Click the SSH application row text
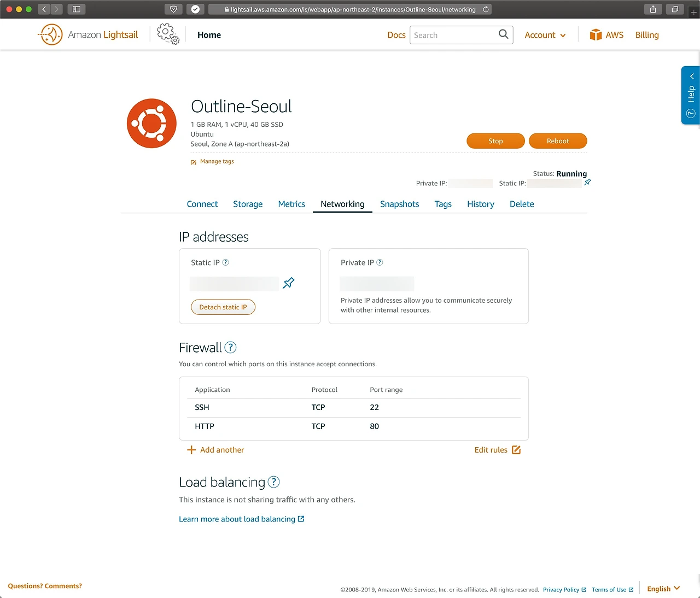Image resolution: width=700 pixels, height=598 pixels. click(x=202, y=407)
